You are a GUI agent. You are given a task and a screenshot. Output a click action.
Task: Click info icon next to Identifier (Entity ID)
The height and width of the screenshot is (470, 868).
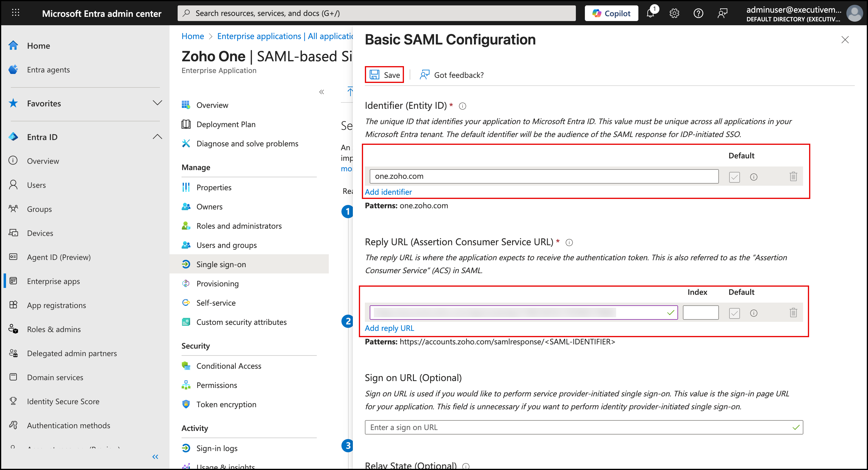463,106
